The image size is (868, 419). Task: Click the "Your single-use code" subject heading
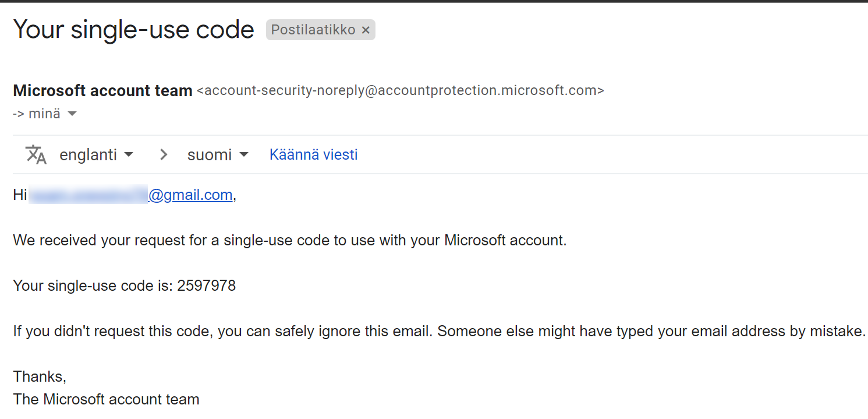coord(133,30)
